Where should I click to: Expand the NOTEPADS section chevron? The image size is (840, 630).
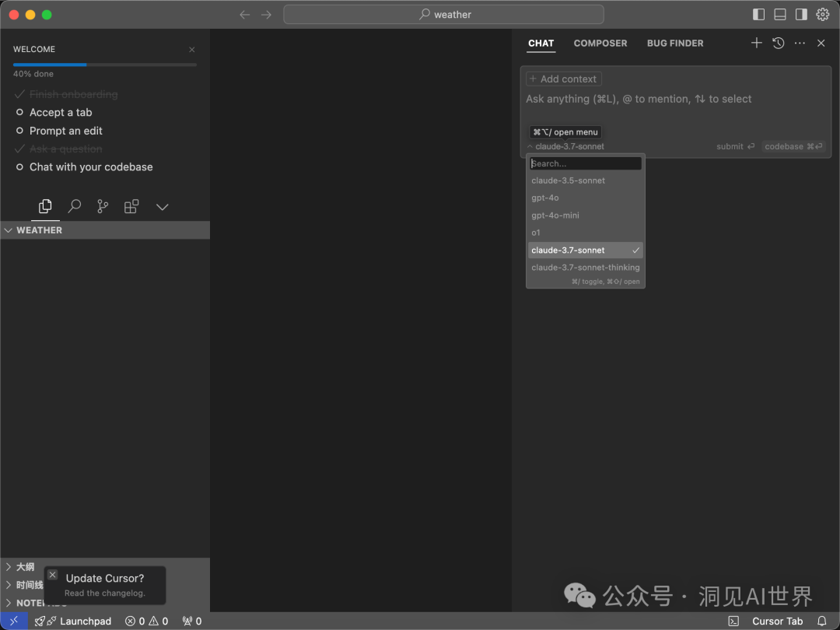[9, 604]
